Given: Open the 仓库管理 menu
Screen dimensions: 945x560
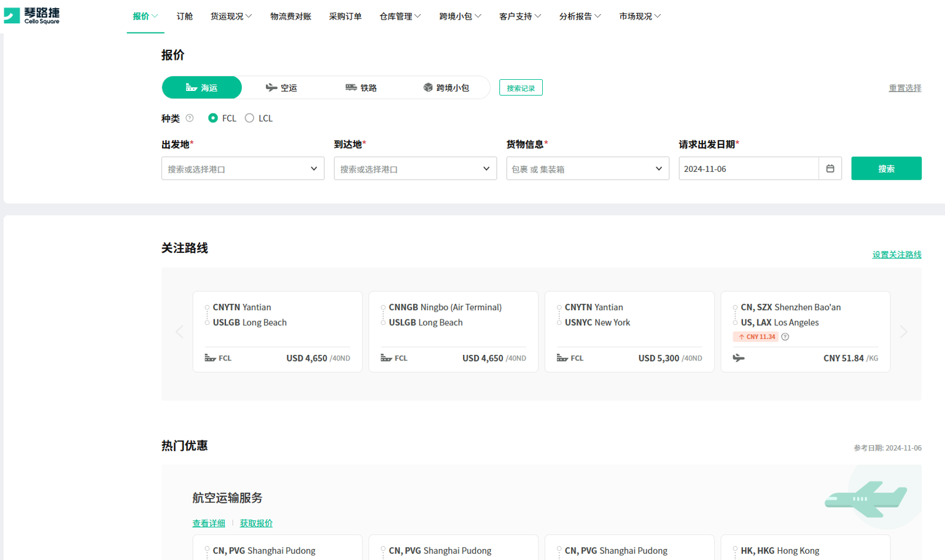Looking at the screenshot, I should (399, 16).
